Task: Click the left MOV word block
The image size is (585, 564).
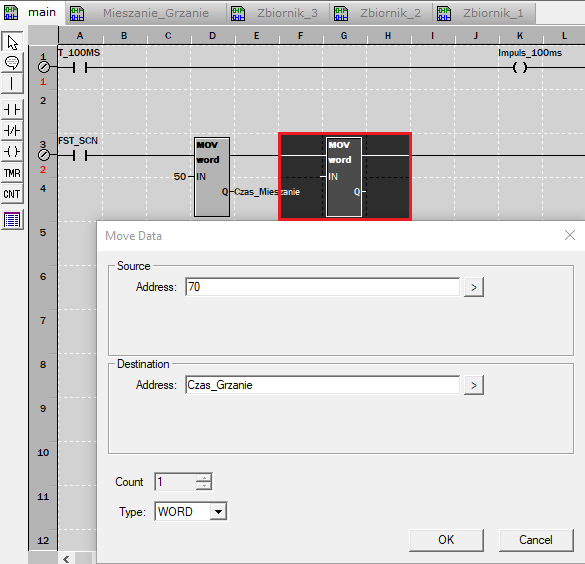Action: 212,177
